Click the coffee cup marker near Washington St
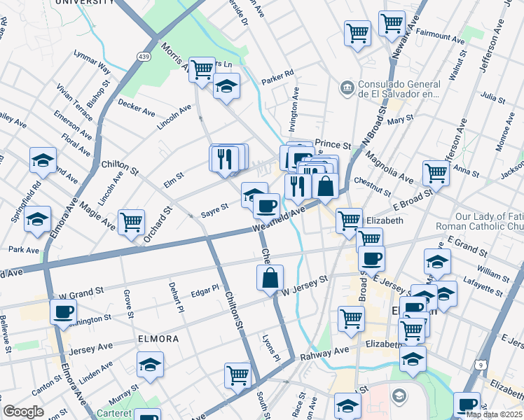Screen dimensions: 524x420 (x=64, y=311)
